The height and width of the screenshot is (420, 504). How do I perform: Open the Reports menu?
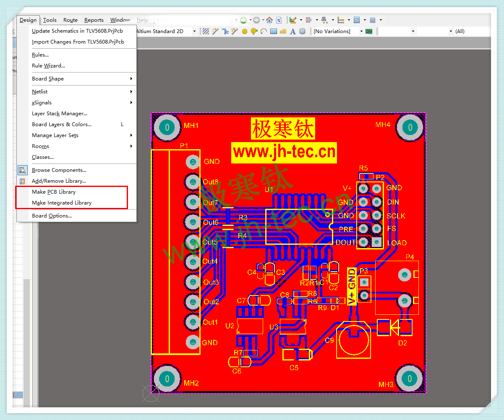click(94, 20)
